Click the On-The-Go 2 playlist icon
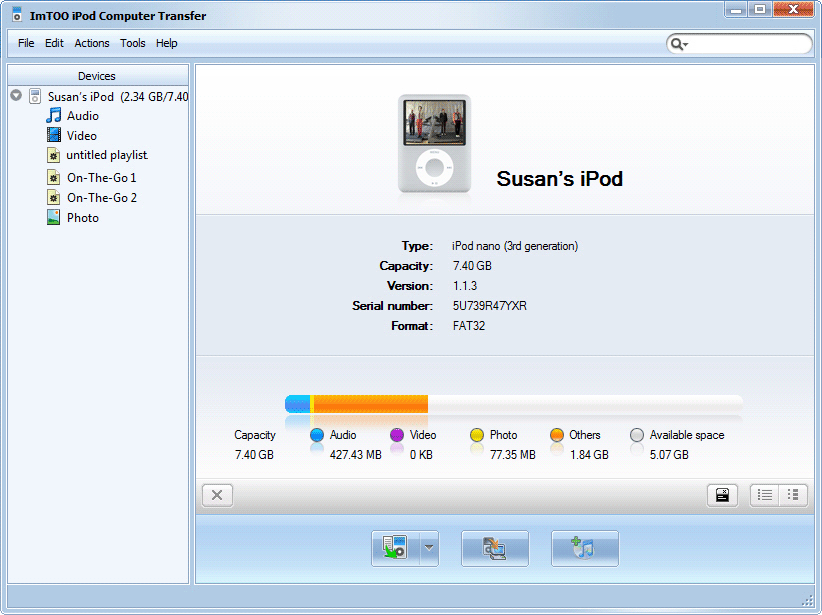822x615 pixels. coord(53,198)
